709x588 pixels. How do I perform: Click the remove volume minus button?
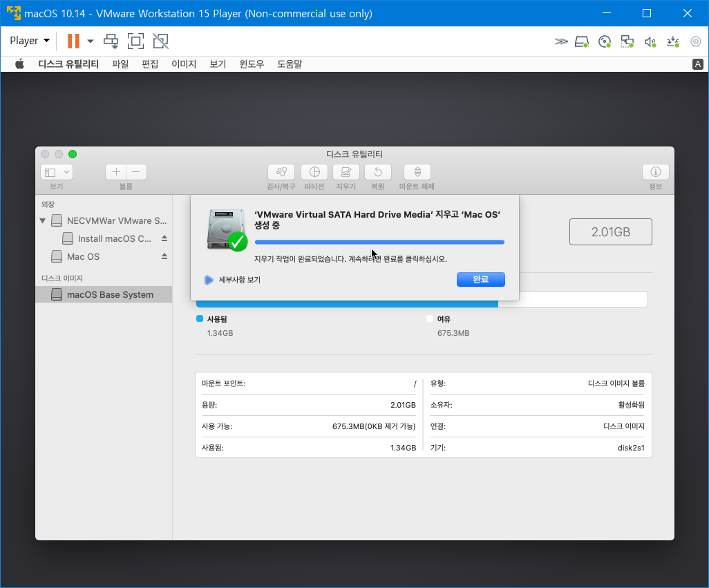pos(136,172)
